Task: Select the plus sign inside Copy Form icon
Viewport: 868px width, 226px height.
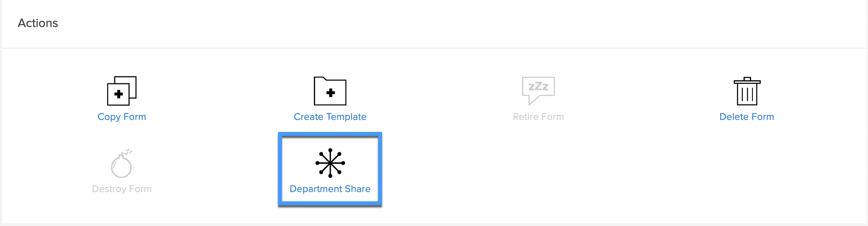Action: [119, 94]
